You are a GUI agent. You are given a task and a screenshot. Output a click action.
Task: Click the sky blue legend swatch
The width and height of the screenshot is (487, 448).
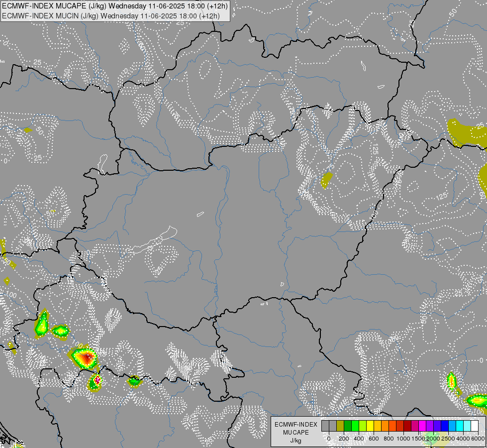point(452,426)
